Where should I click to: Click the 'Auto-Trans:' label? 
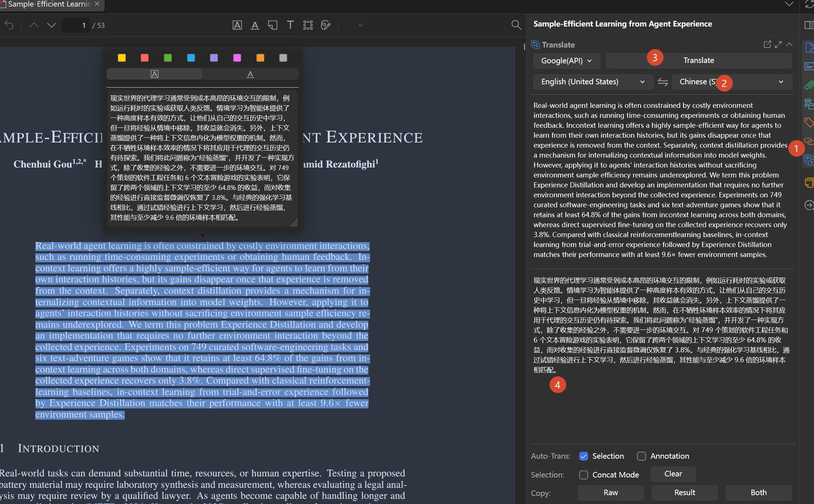[x=551, y=456]
